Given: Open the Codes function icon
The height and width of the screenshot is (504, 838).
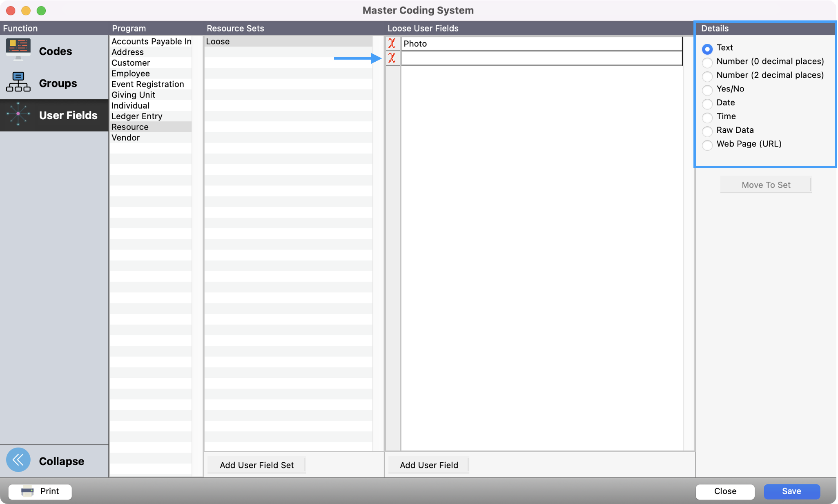Looking at the screenshot, I should pyautogui.click(x=18, y=50).
